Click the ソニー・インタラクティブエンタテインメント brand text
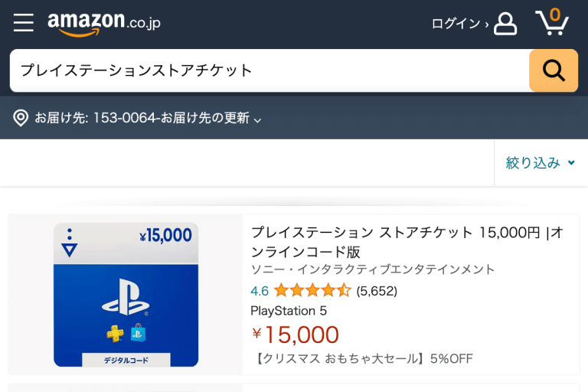Screen dimensions: 588x392 [373, 269]
